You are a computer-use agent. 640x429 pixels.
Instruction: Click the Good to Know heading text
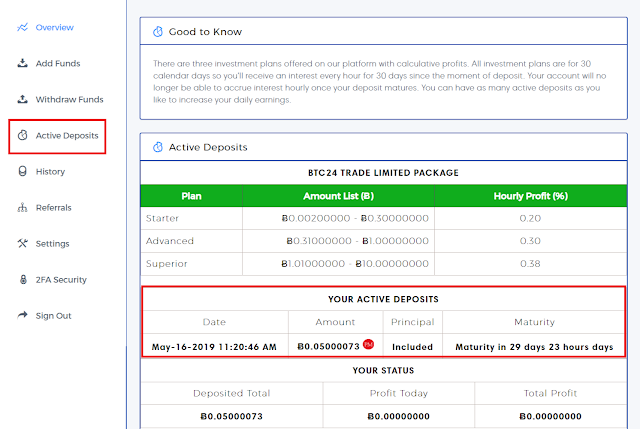click(x=205, y=32)
